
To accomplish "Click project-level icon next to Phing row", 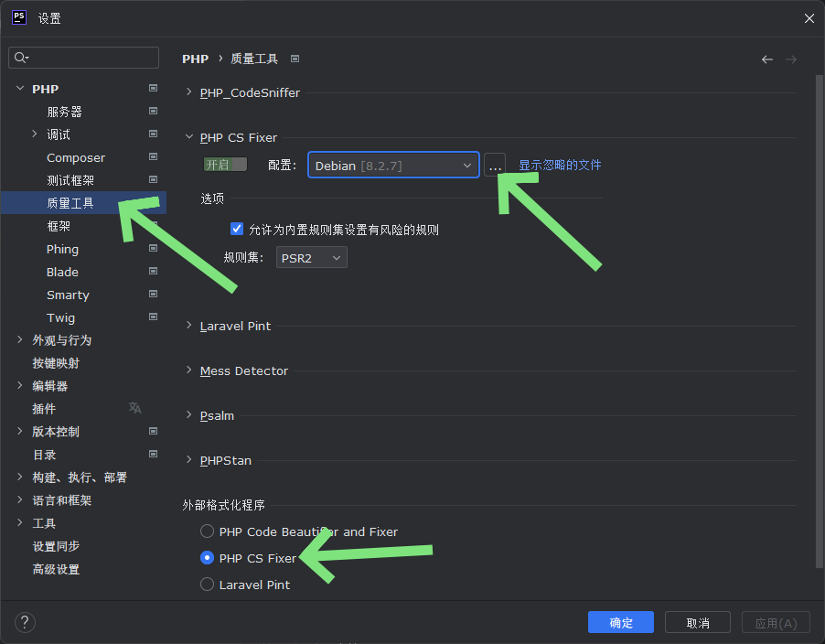I will pyautogui.click(x=153, y=248).
